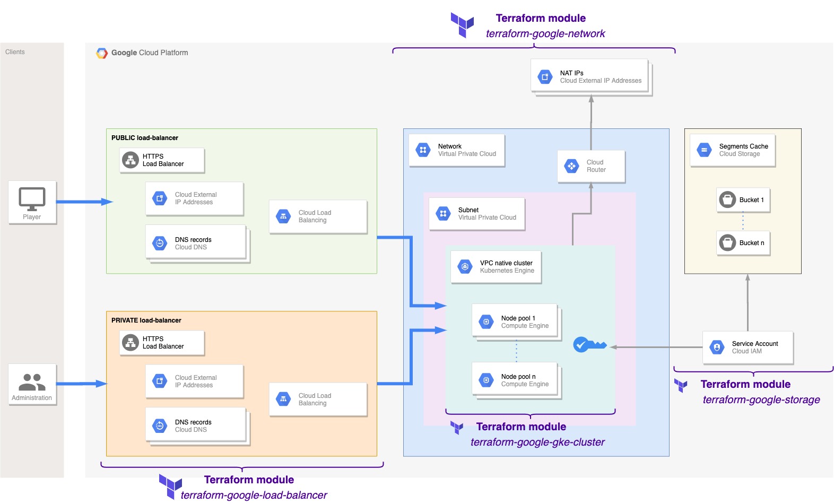Select the Bucket n icon

(727, 243)
